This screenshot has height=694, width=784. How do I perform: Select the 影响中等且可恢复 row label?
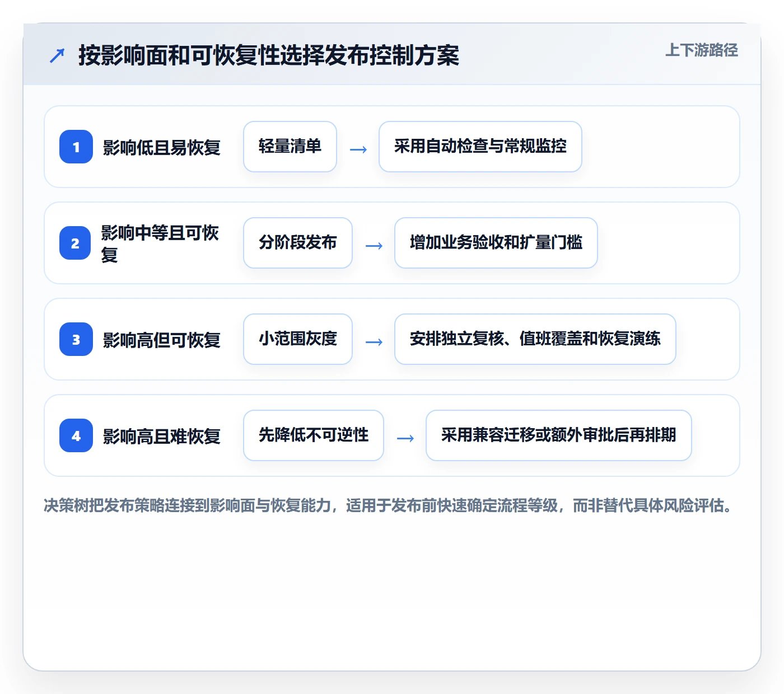(x=160, y=243)
